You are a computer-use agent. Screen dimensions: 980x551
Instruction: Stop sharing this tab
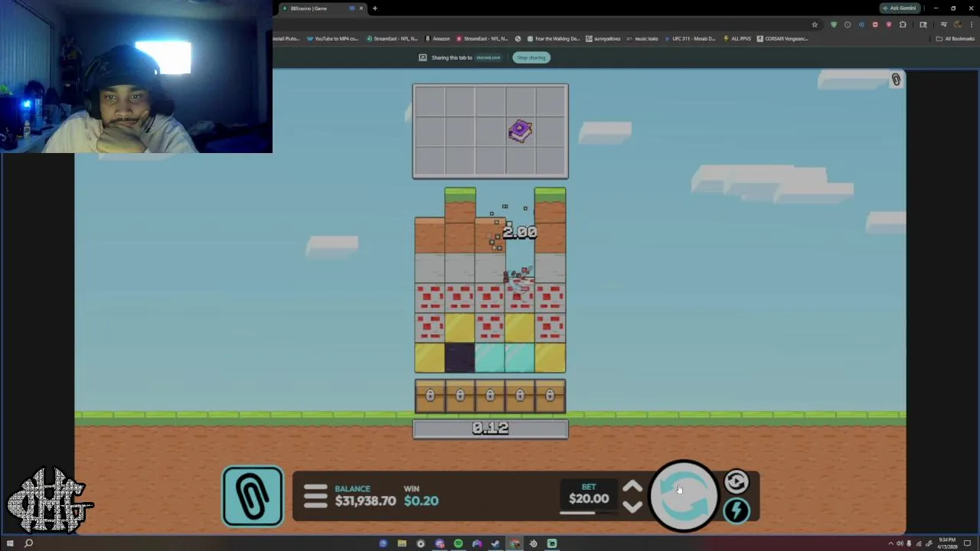tap(531, 57)
